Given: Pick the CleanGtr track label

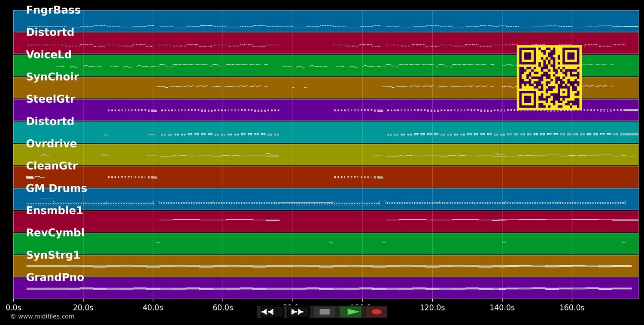Looking at the screenshot, I should click(x=52, y=166).
